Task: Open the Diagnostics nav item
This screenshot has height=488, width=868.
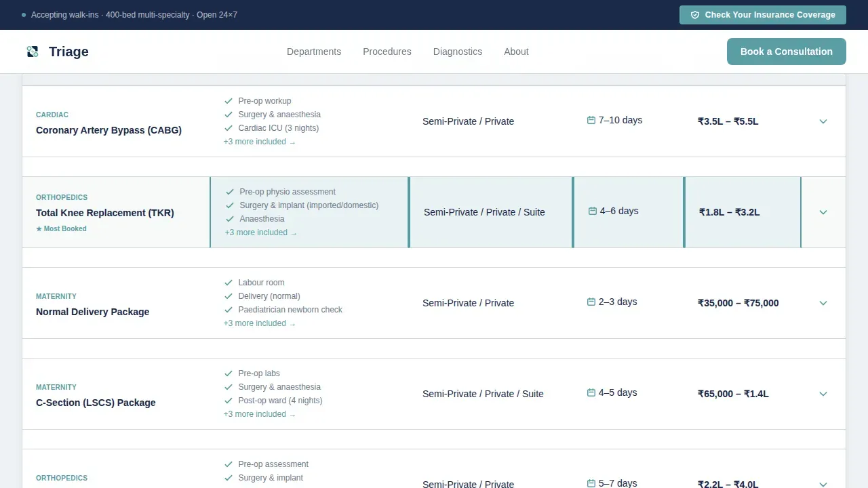Action: tap(458, 52)
